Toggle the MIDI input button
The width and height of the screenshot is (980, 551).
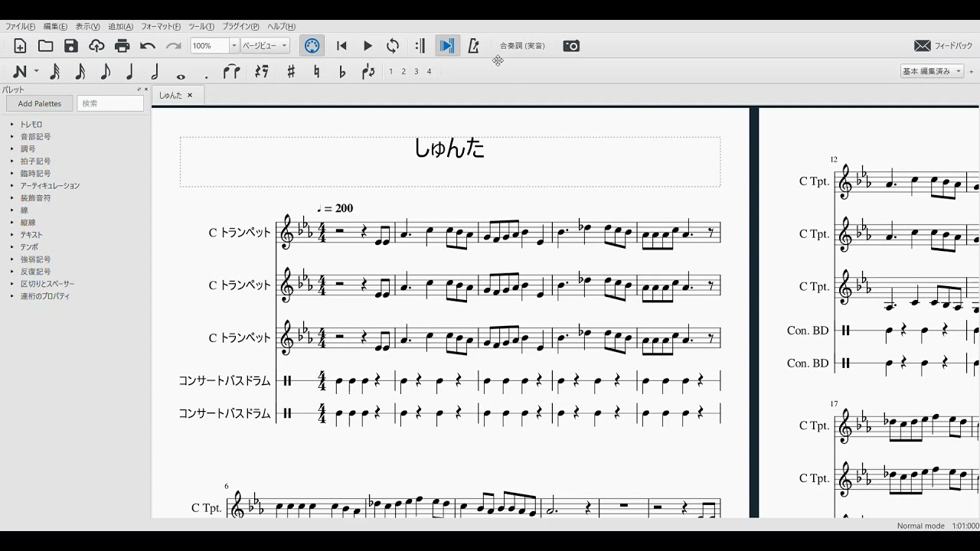point(312,46)
